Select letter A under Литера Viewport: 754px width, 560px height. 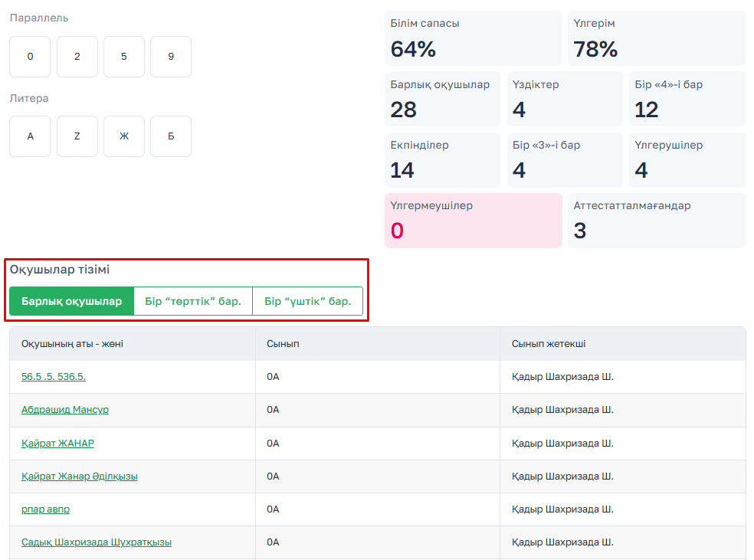point(30,136)
